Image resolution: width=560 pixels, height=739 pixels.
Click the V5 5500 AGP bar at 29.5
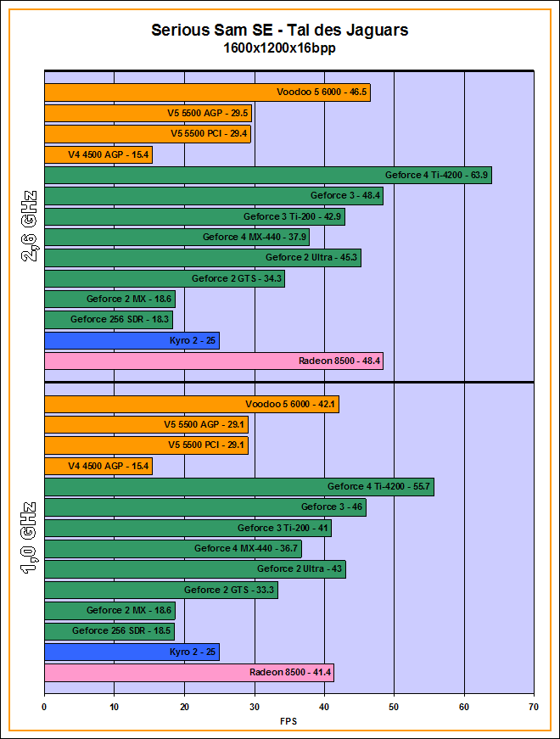(x=147, y=113)
